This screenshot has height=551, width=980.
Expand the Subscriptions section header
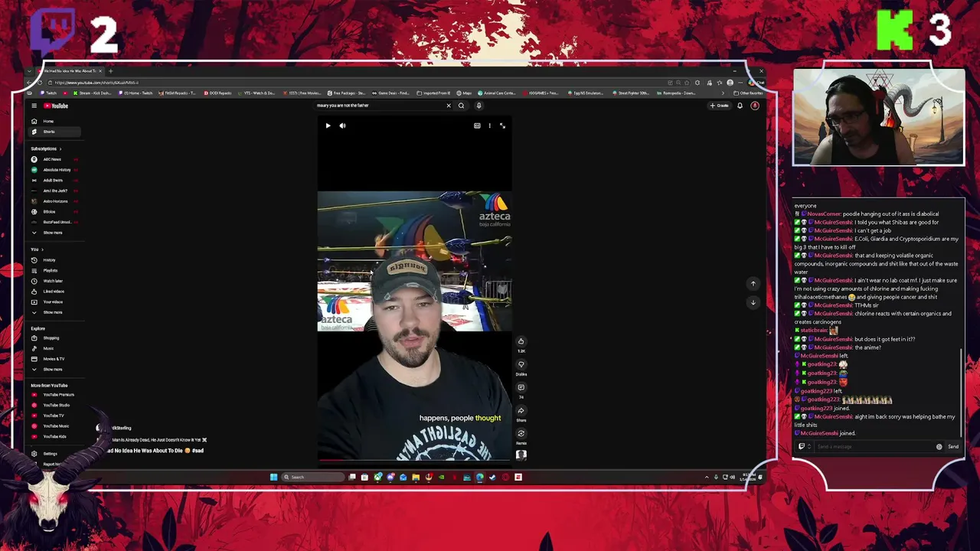(46, 148)
